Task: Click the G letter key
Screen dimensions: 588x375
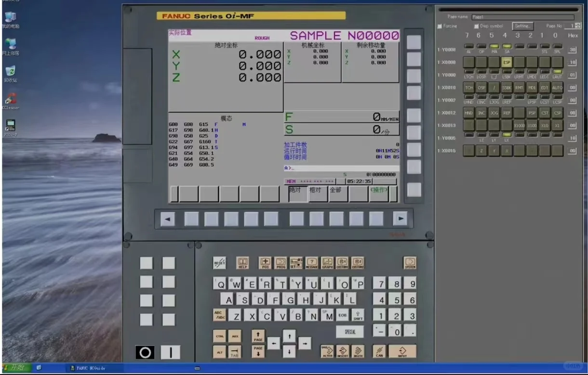Action: point(289,300)
